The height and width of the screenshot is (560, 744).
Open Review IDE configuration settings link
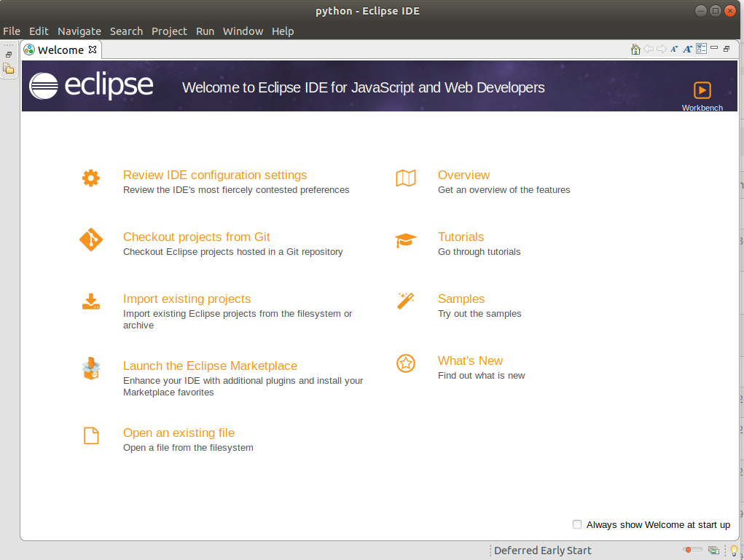coord(215,175)
